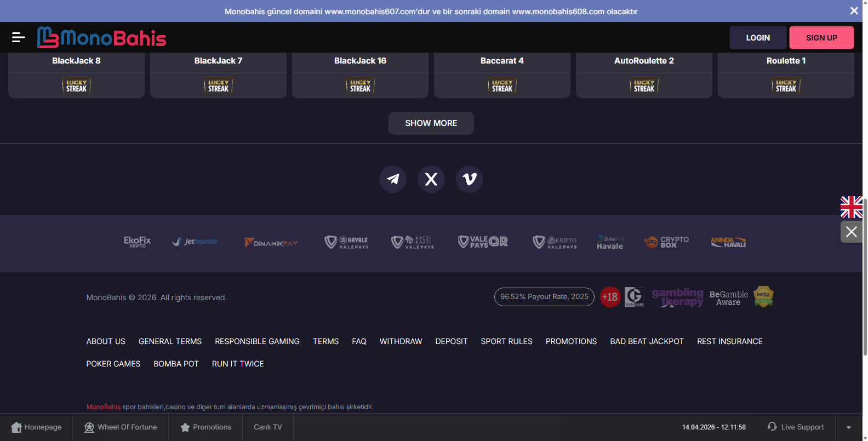Image resolution: width=868 pixels, height=441 pixels.
Task: Close the language widget with X
Action: [852, 232]
